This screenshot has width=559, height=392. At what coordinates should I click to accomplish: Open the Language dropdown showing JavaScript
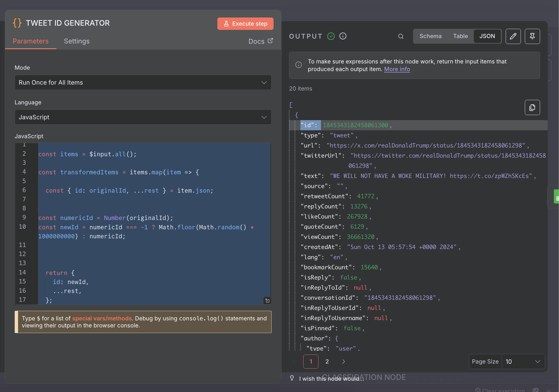pos(143,117)
